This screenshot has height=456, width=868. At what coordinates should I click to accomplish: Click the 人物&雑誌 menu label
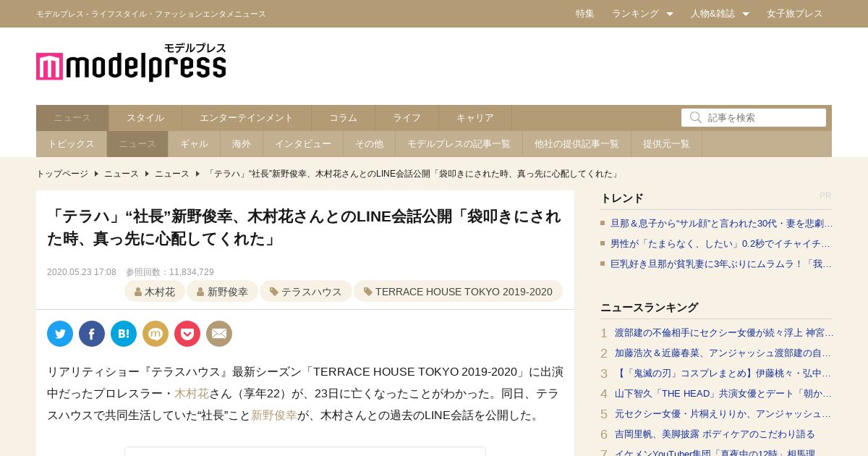coord(712,14)
